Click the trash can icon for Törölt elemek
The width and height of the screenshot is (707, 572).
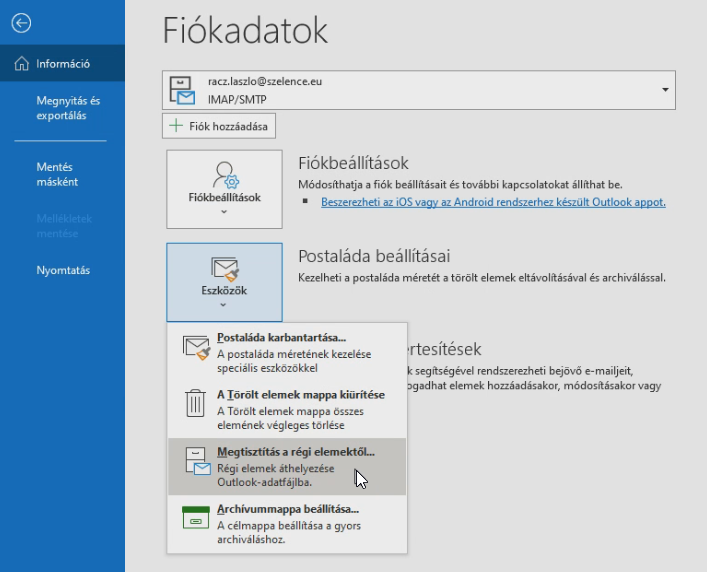(x=196, y=403)
